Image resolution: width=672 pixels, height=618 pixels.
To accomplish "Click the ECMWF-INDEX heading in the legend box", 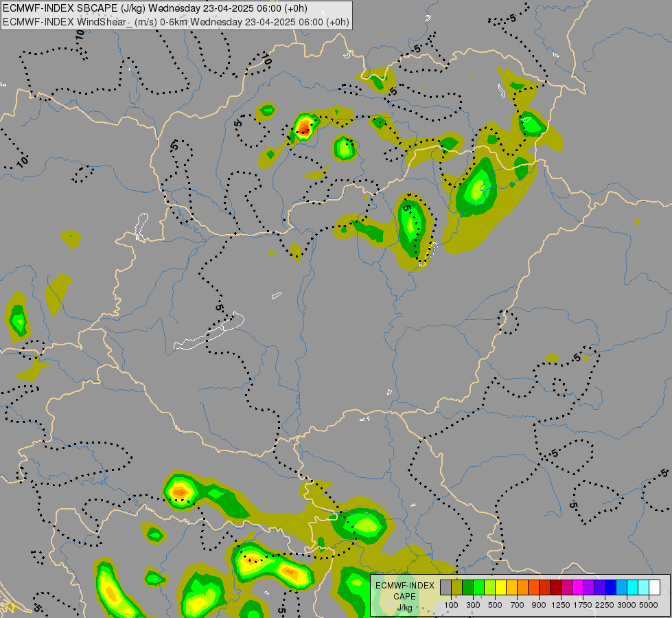I will tap(404, 586).
